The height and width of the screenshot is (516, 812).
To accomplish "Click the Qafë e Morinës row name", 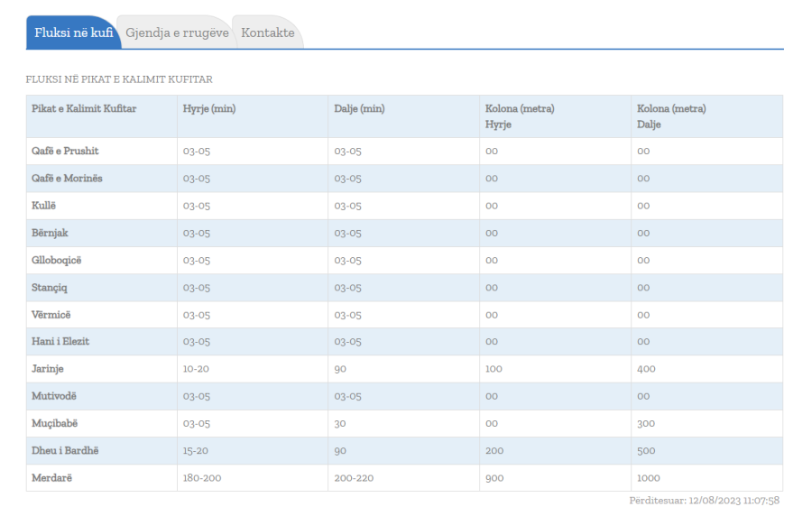I will pyautogui.click(x=67, y=179).
